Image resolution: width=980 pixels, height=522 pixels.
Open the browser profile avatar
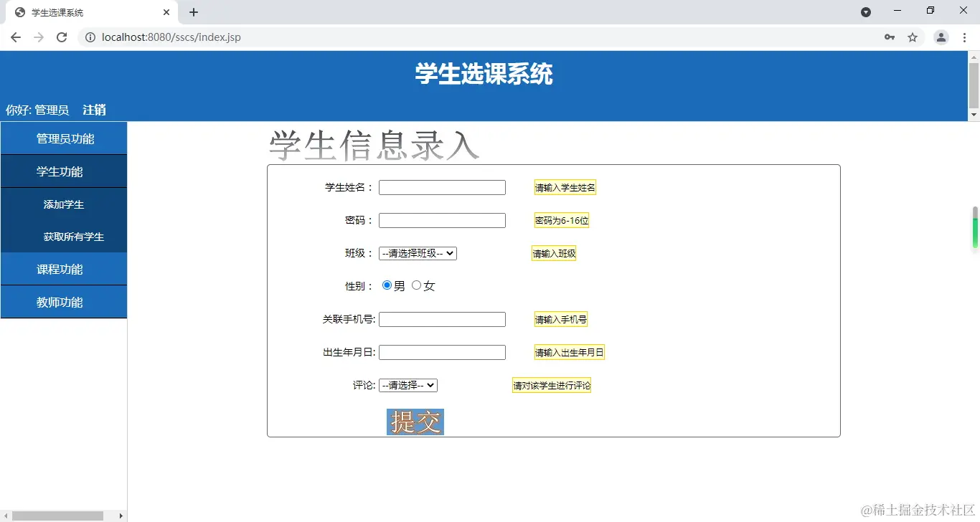click(941, 37)
